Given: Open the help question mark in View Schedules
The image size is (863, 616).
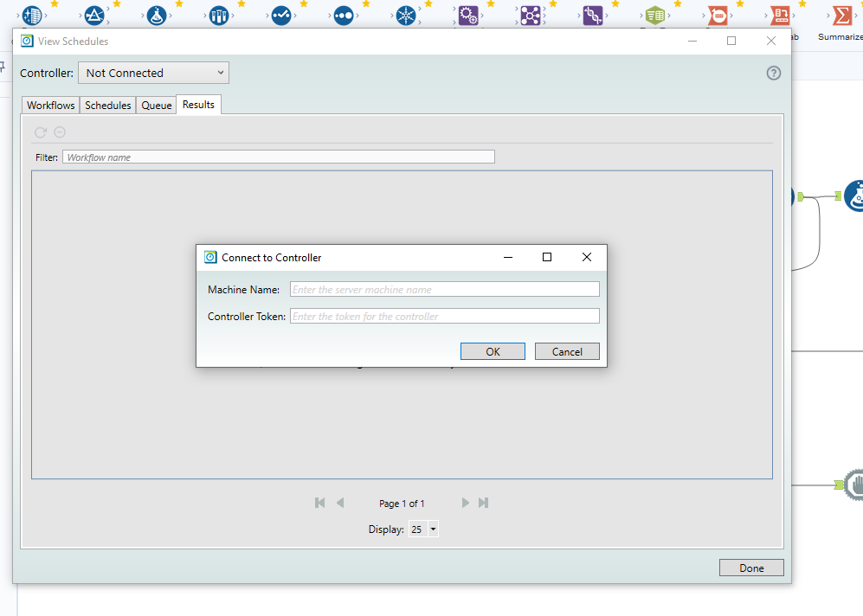Looking at the screenshot, I should 773,73.
